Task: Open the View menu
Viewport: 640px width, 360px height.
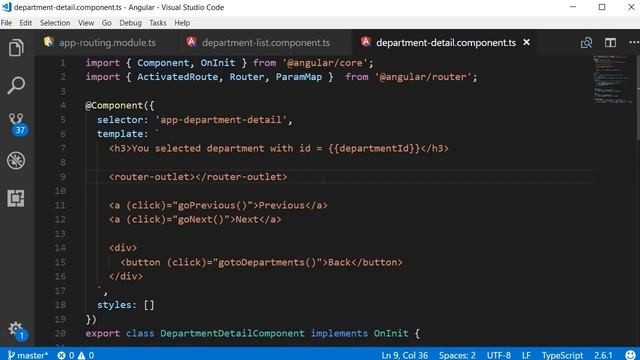Action: click(86, 23)
